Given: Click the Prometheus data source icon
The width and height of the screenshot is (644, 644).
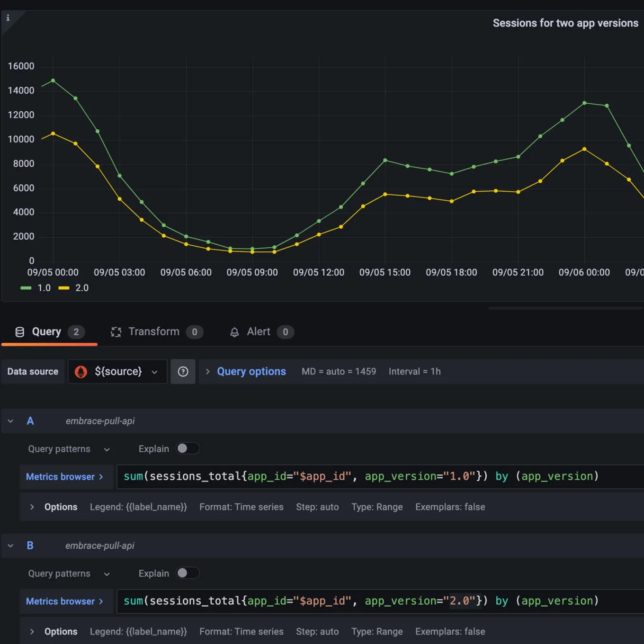Looking at the screenshot, I should 81,372.
